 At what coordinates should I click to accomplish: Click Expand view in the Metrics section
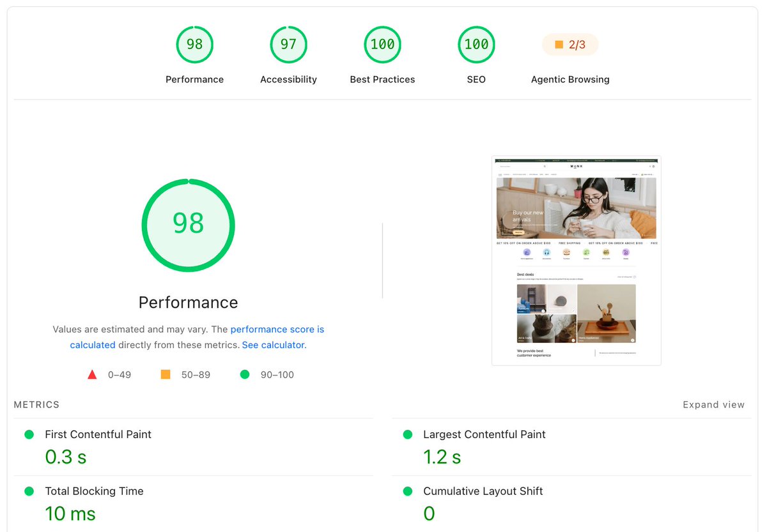713,405
